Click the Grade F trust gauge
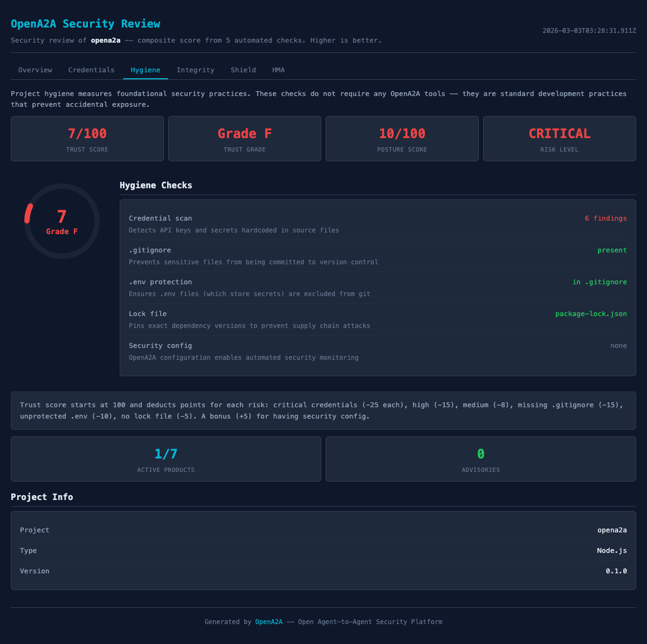 [61, 221]
